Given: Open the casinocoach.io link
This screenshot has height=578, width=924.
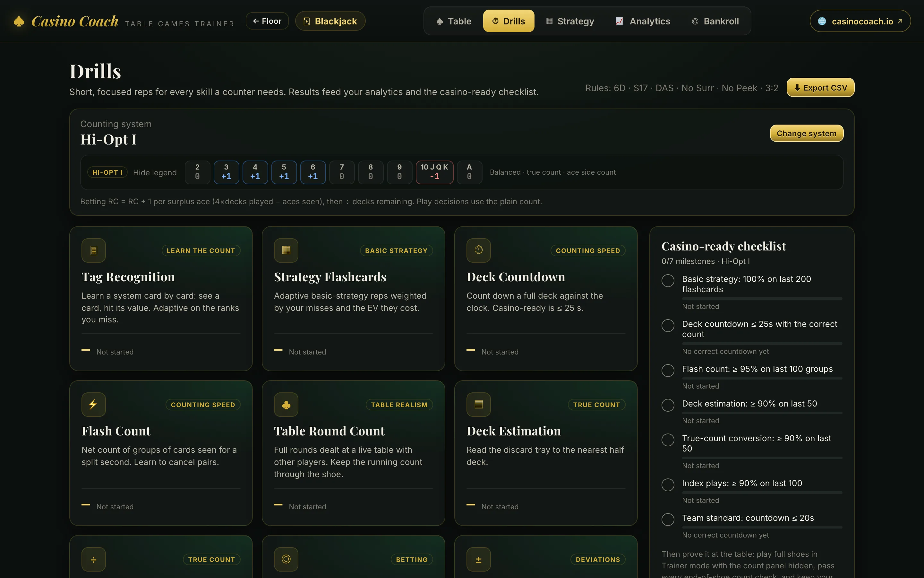Looking at the screenshot, I should (x=860, y=21).
